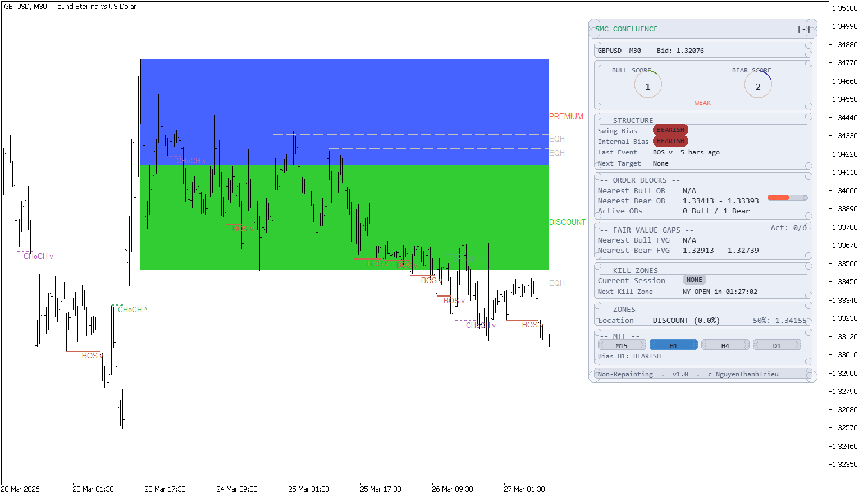Collapse the SMC Confluence panel
This screenshot has height=496, width=868.
[x=804, y=29]
